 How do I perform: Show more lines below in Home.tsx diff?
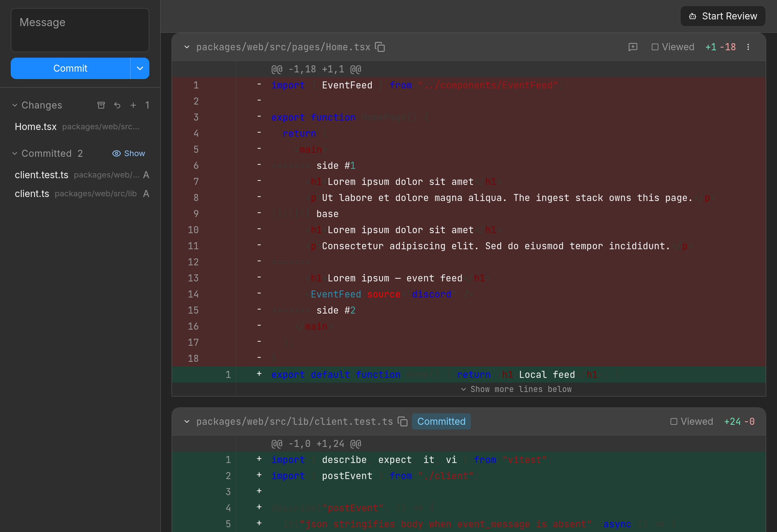click(516, 389)
